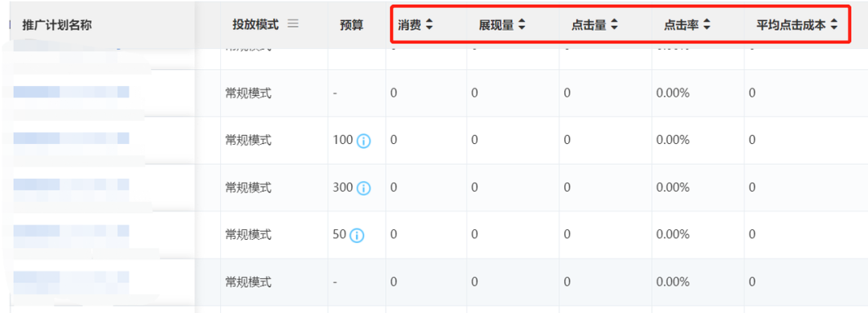Click info icon beside budget 300
Image resolution: width=868 pixels, height=313 pixels.
click(363, 188)
